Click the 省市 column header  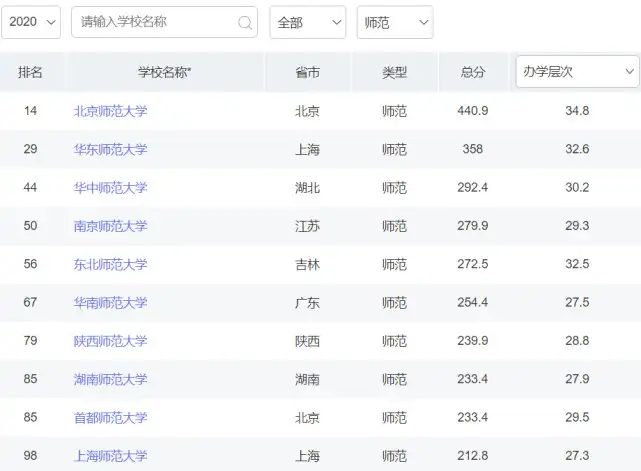(x=307, y=72)
